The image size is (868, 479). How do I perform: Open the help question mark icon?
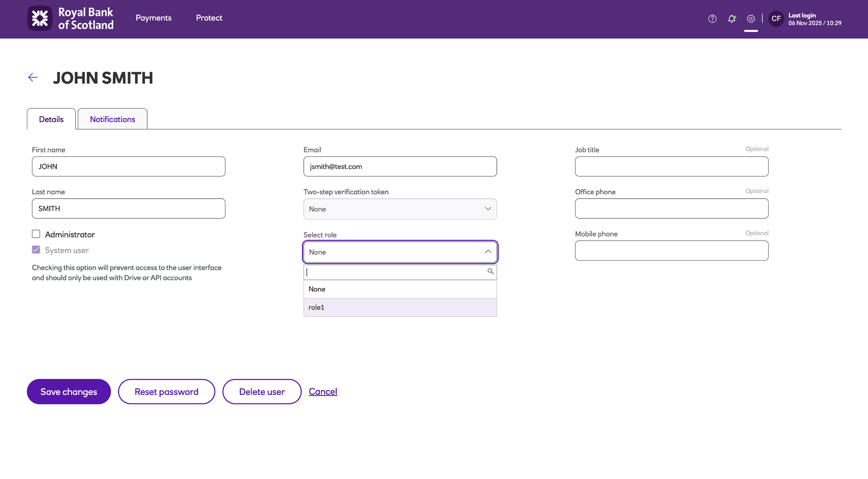[712, 18]
